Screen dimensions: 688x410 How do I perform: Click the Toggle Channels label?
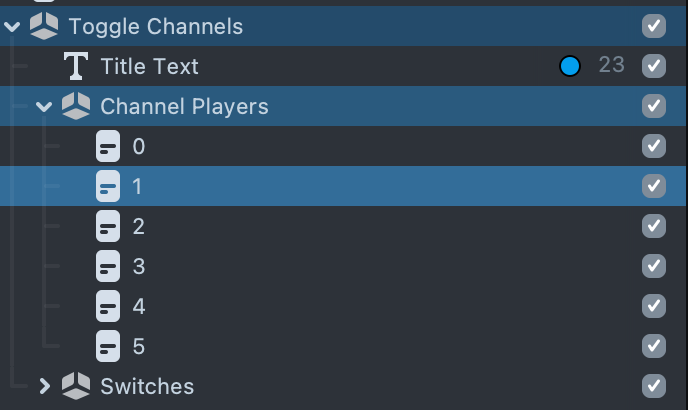[x=155, y=26]
